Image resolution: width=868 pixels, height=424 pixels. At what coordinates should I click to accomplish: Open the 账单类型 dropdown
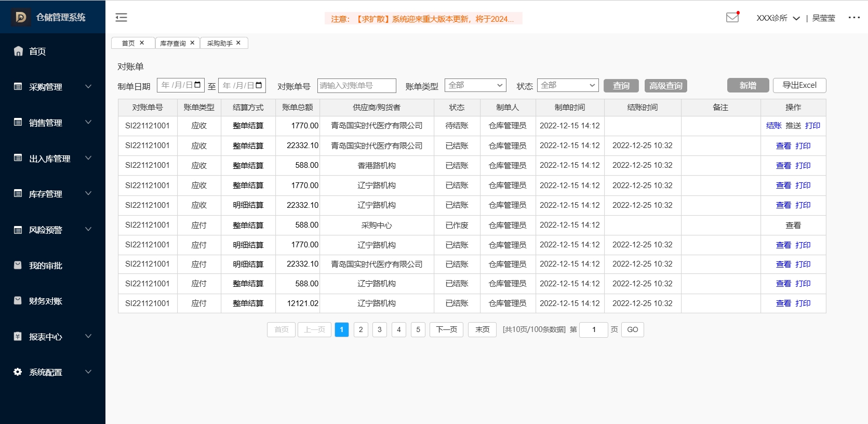pos(475,85)
